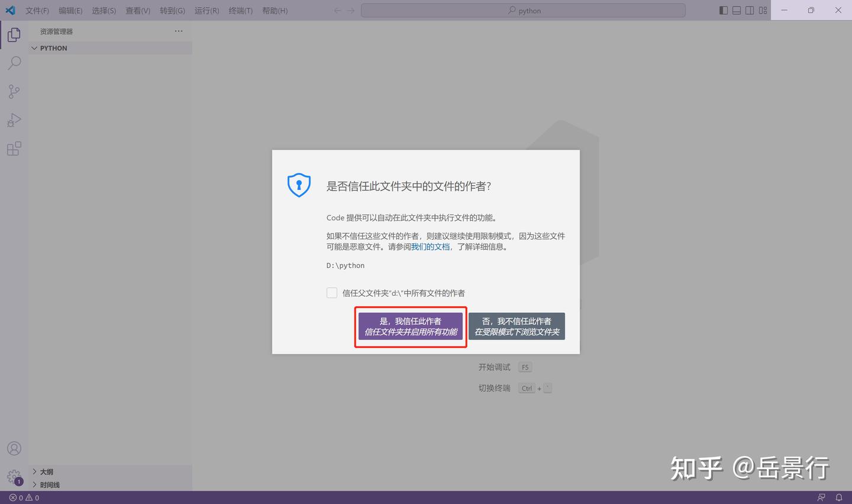852x504 pixels.
Task: Toggle the primary sidebar visibility icon
Action: coord(722,10)
